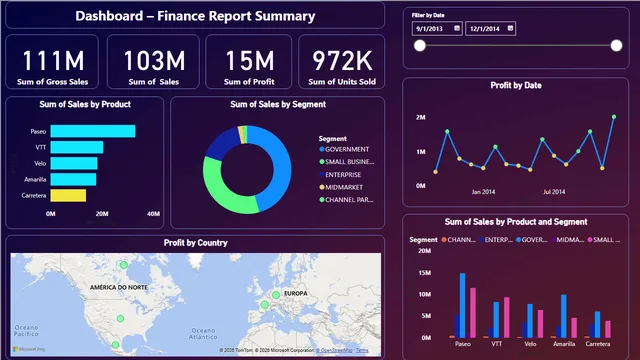
Task: Click the Dashboard – Finance Report Summary title
Action: click(x=195, y=16)
